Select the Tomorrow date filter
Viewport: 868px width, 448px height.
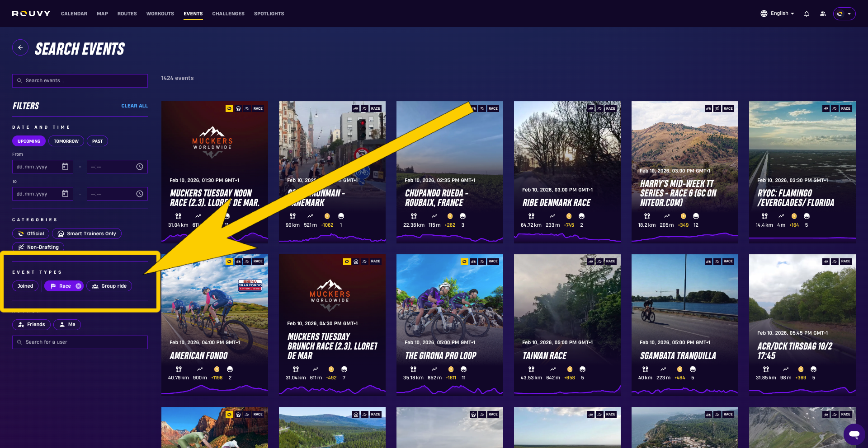pyautogui.click(x=66, y=141)
